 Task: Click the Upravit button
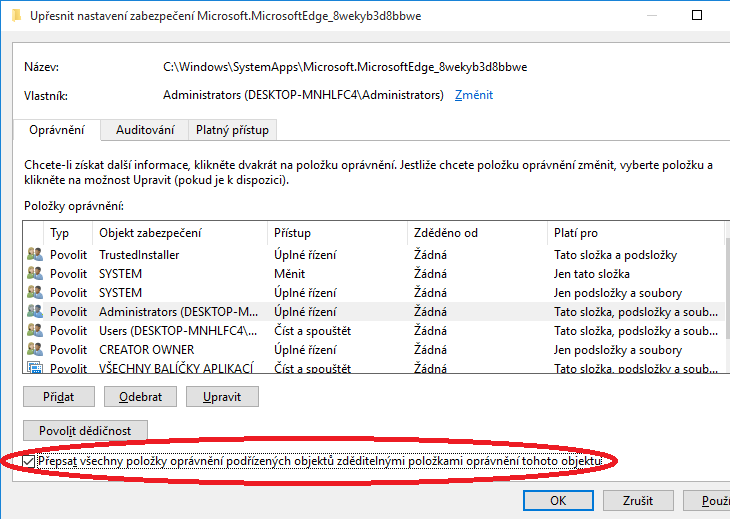(222, 397)
